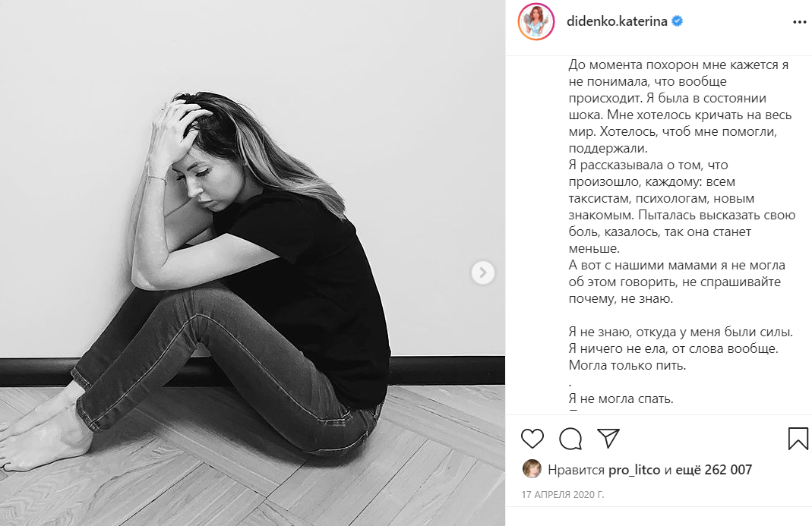Image resolution: width=812 pixels, height=526 pixels.
Task: Click caption text 'Я рассказывала о том'
Action: [649, 165]
